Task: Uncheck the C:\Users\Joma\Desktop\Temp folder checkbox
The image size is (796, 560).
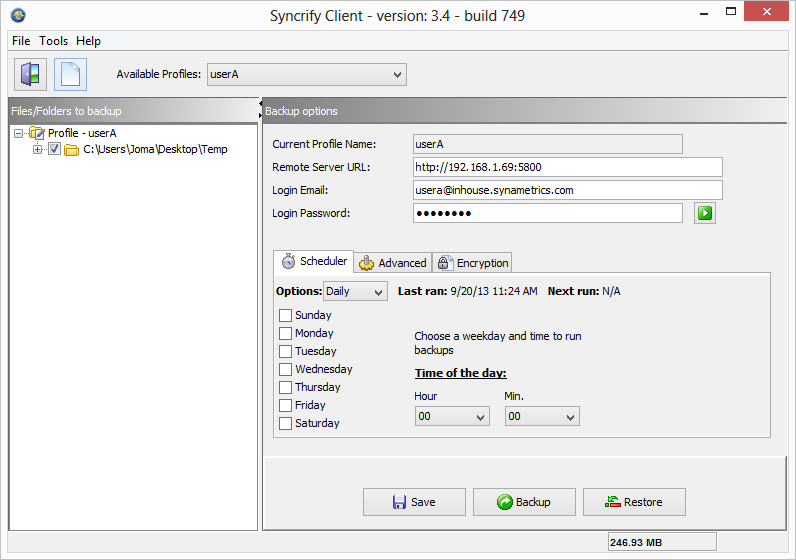Action: point(54,149)
